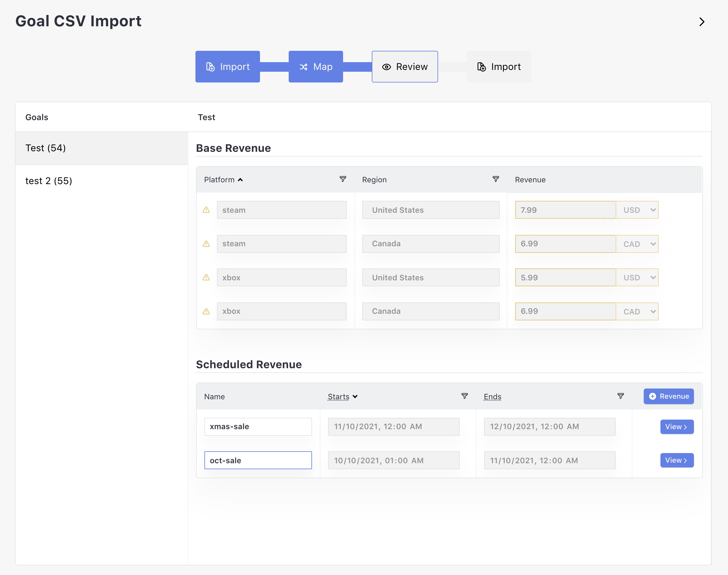
Task: Click the Review step with eye icon
Action: pyautogui.click(x=405, y=67)
